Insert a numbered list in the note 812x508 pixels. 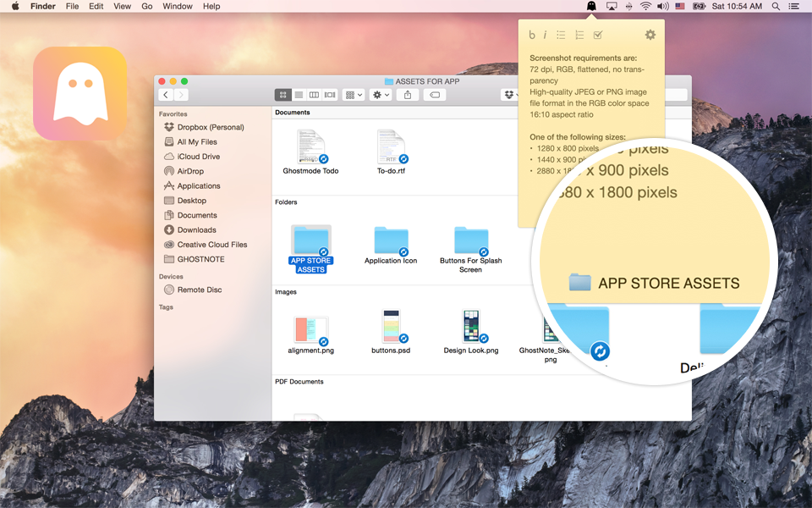coord(579,35)
